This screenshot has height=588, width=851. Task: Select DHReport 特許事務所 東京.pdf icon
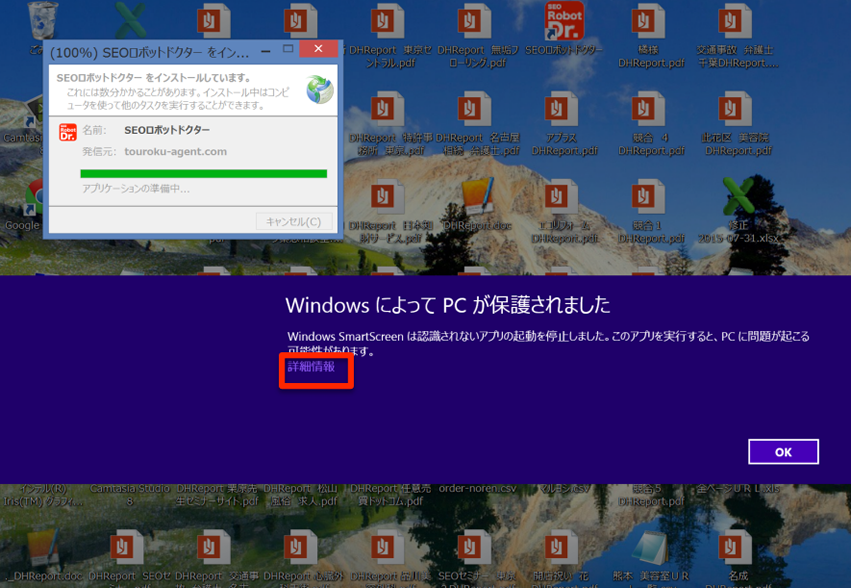(x=386, y=110)
